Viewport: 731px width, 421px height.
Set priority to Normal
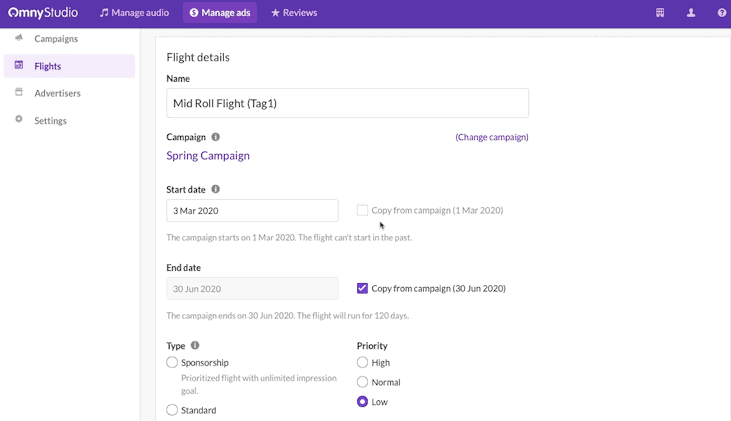363,382
